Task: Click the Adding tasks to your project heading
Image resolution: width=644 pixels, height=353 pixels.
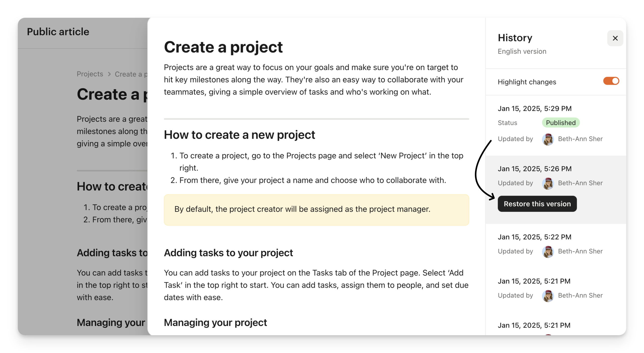Action: point(228,253)
